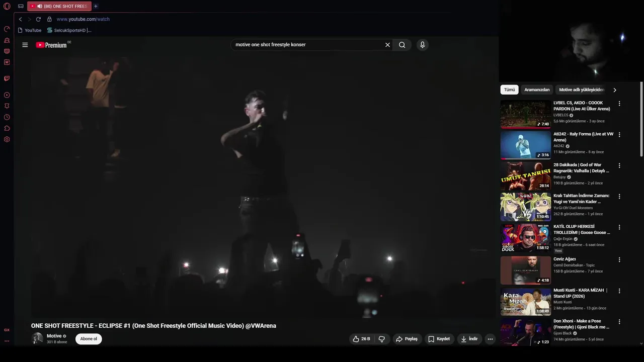644x362 pixels.
Task: Clear the search box with the X
Action: tap(387, 45)
